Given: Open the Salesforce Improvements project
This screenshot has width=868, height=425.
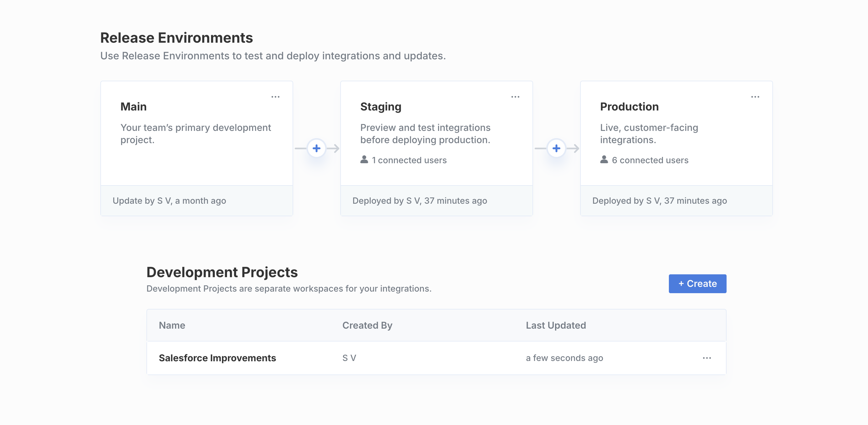Looking at the screenshot, I should pos(217,358).
